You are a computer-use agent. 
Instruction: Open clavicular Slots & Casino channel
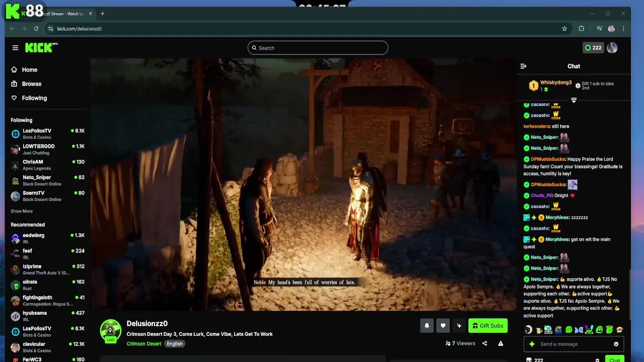47,347
